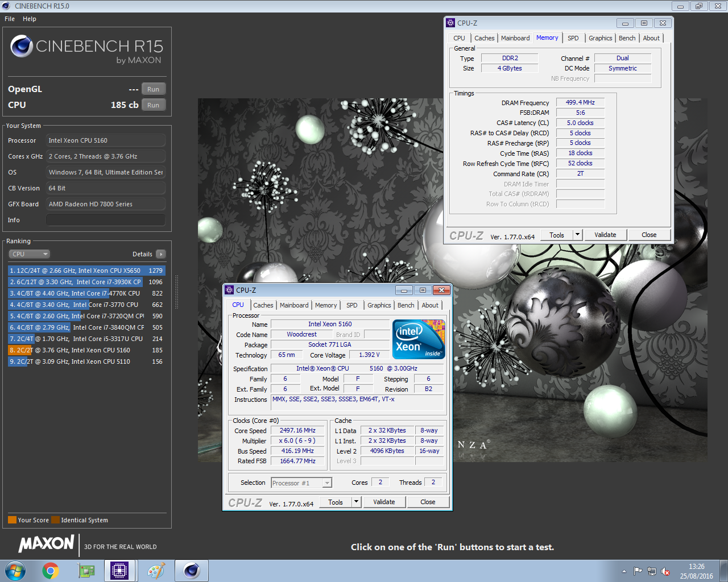Click Close in memory window

point(649,235)
